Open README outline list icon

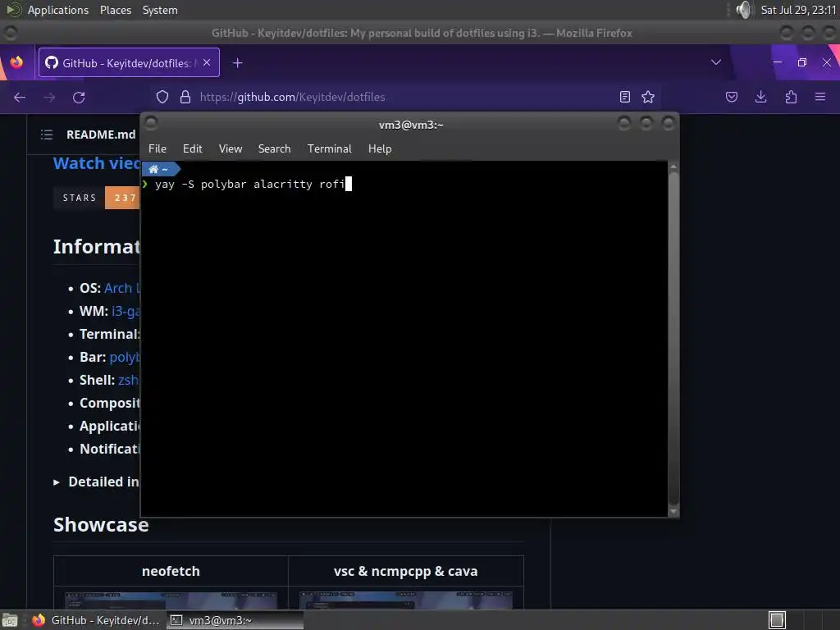coord(47,135)
